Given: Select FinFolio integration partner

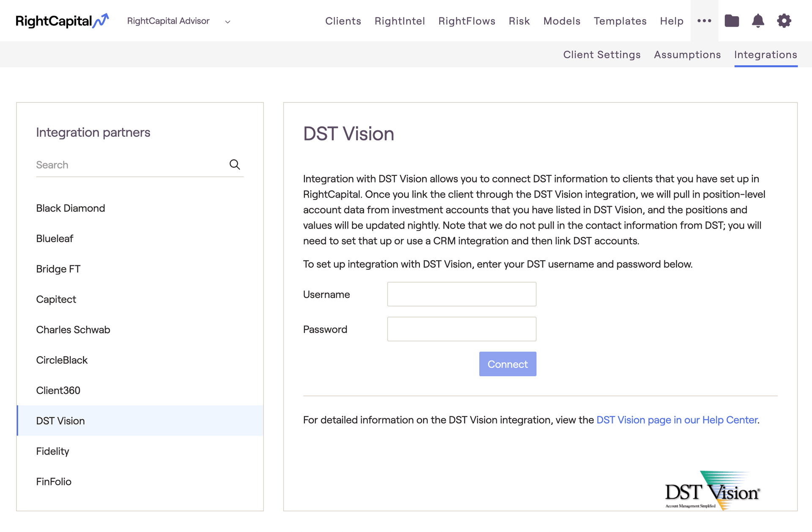Looking at the screenshot, I should [x=140, y=482].
